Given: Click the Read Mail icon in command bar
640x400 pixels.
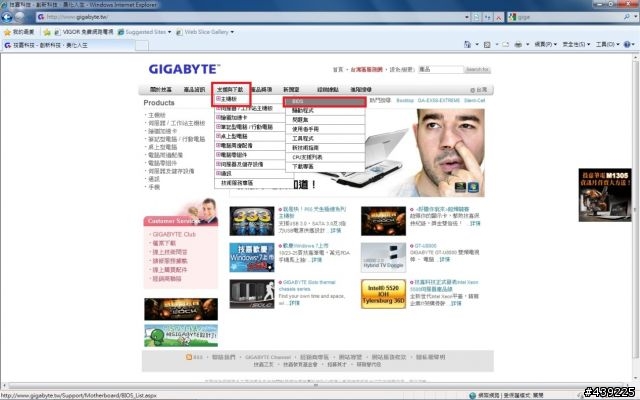Looking at the screenshot, I should 506,44.
